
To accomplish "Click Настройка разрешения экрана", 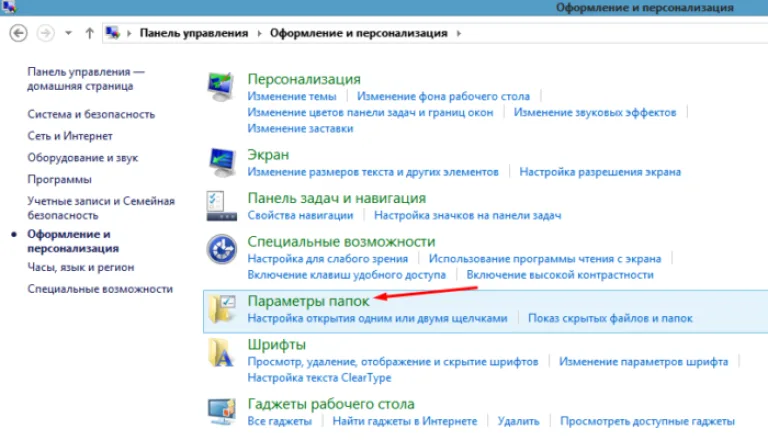I will [600, 172].
